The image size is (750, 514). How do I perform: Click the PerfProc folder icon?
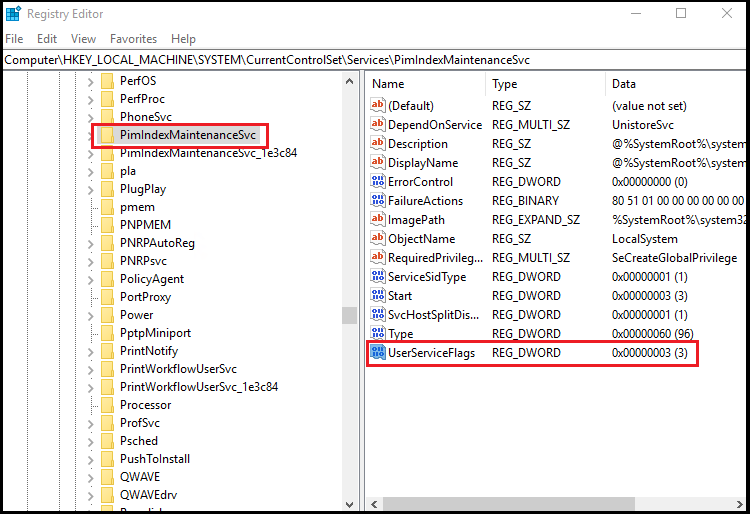pos(108,99)
